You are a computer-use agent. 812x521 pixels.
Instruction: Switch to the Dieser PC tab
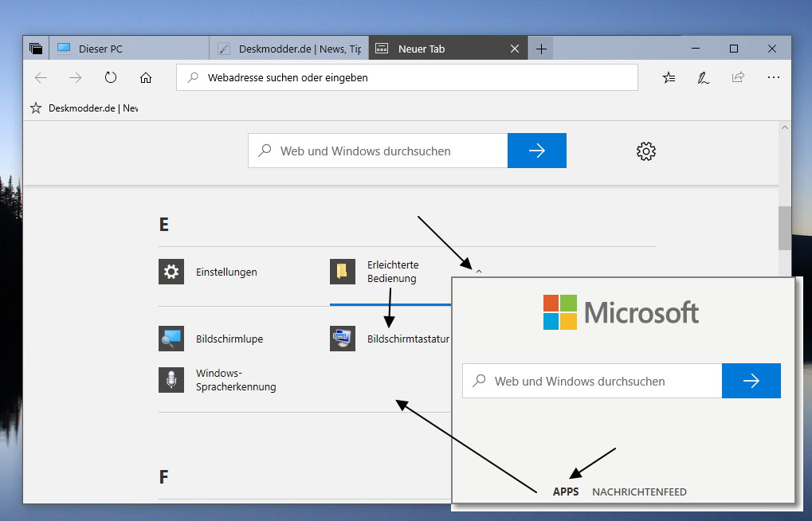(x=129, y=49)
